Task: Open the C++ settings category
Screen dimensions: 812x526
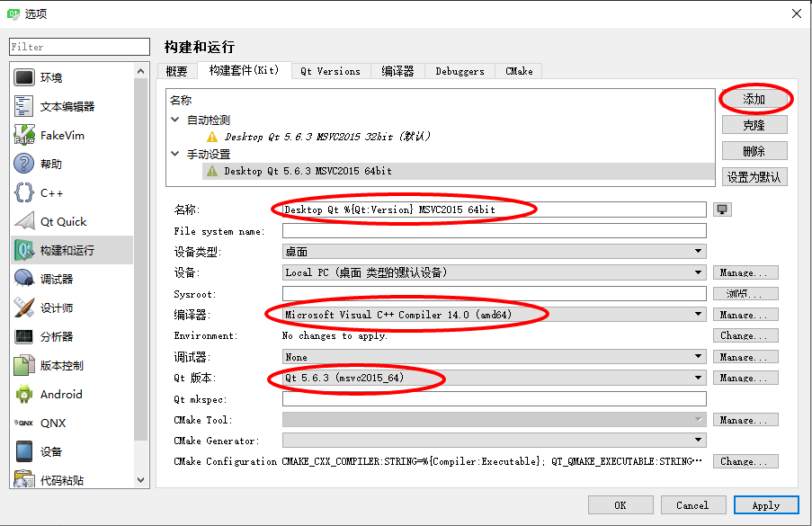Action: [x=51, y=193]
